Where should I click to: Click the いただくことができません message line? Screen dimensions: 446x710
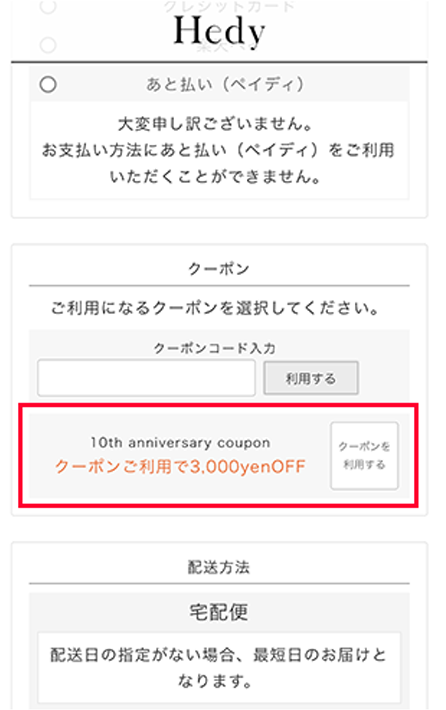216,176
